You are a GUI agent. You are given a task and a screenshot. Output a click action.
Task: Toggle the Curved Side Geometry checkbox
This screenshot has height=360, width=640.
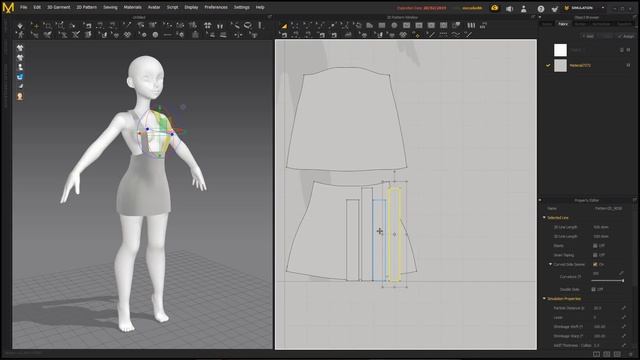[x=595, y=264]
